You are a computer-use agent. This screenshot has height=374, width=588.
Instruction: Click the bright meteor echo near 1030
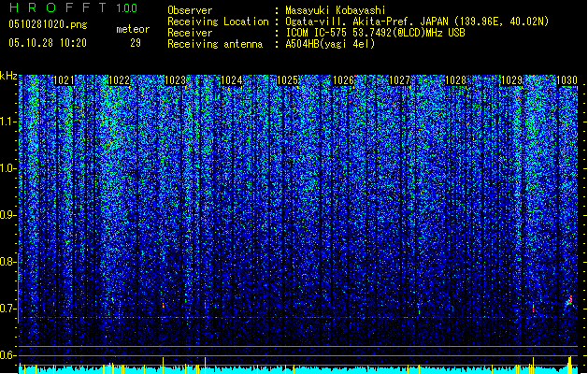[x=569, y=301]
